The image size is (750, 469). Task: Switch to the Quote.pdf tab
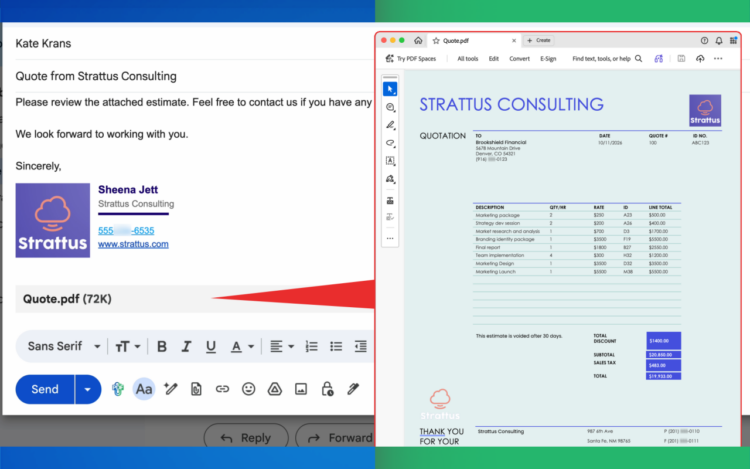point(474,41)
